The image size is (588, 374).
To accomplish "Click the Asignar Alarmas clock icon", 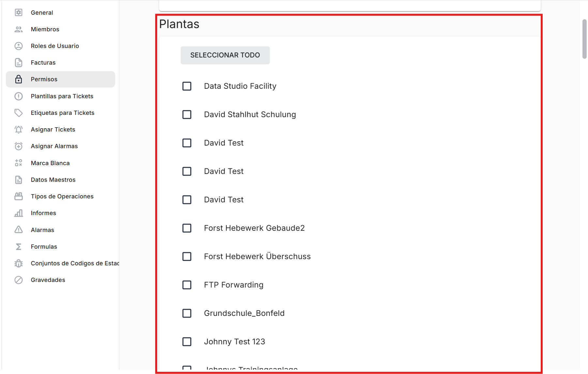I will tap(19, 146).
